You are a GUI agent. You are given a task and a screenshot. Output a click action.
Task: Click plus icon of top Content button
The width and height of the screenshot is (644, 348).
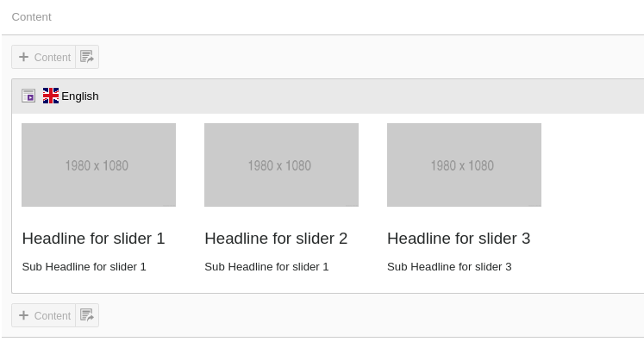tap(23, 57)
